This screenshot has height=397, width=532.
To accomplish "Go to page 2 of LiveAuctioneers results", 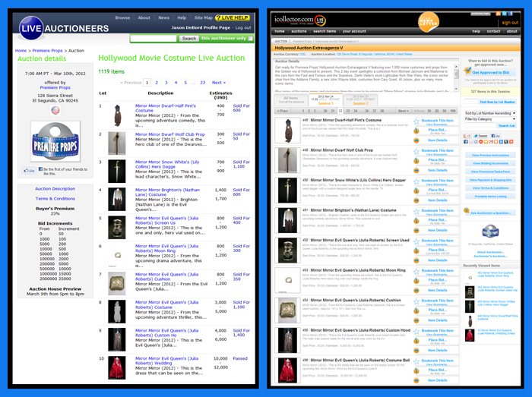I will pos(157,83).
